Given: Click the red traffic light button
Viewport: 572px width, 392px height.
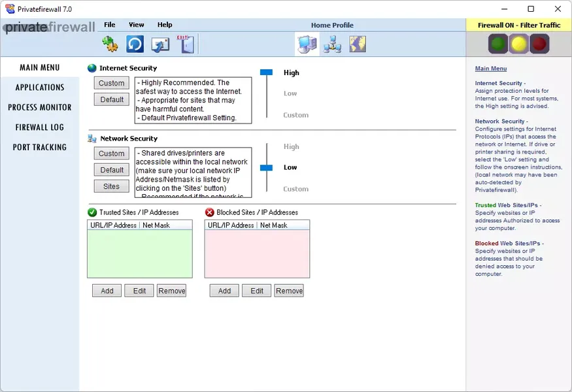Looking at the screenshot, I should tap(539, 44).
